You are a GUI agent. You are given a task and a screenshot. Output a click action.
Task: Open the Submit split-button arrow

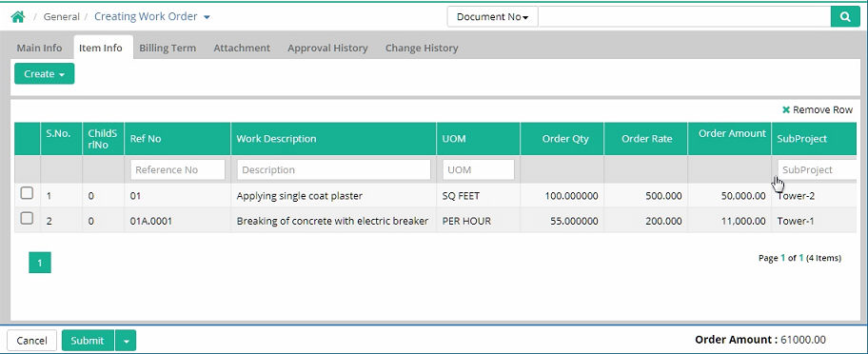126,341
